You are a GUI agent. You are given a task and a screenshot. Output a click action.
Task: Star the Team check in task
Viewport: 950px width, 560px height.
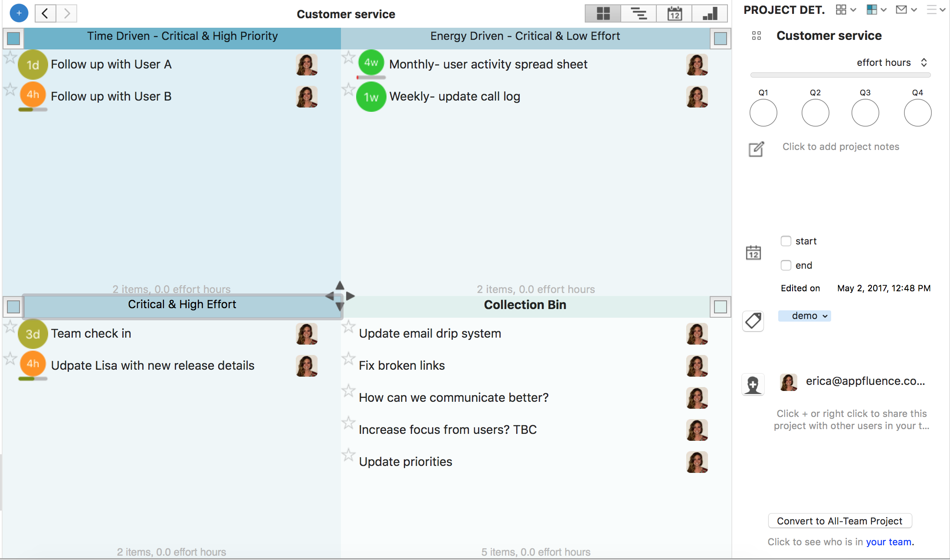coord(10,326)
